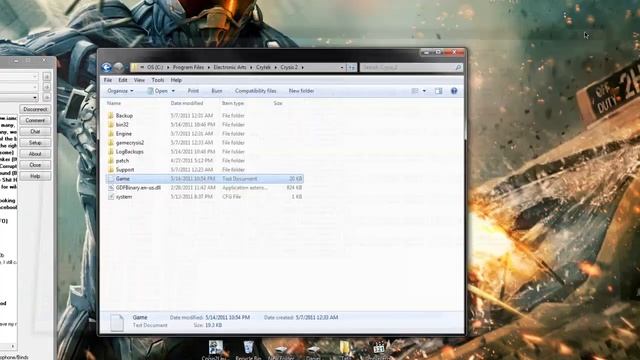Screen dimensions: 640x360
Task: Open the third combo box in left window
Action: (x=35, y=98)
